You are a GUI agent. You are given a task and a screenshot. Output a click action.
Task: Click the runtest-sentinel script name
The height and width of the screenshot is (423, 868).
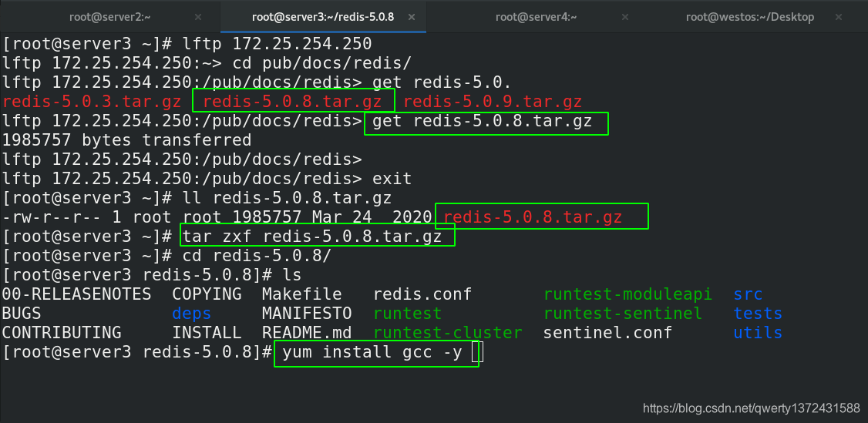[623, 314]
